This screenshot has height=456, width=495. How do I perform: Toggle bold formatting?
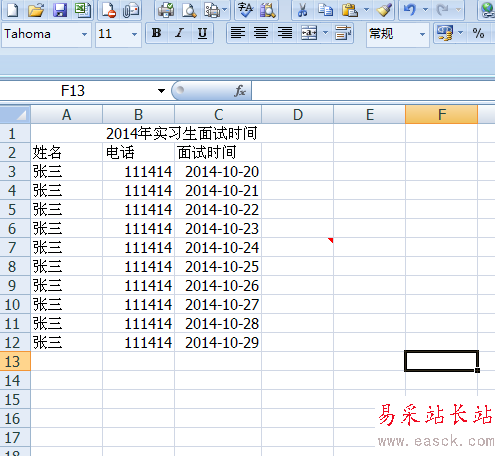pos(157,33)
